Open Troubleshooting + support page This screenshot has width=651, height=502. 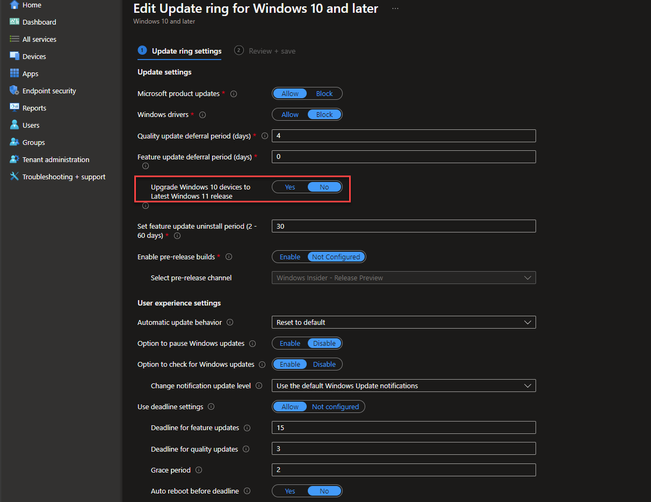(64, 177)
